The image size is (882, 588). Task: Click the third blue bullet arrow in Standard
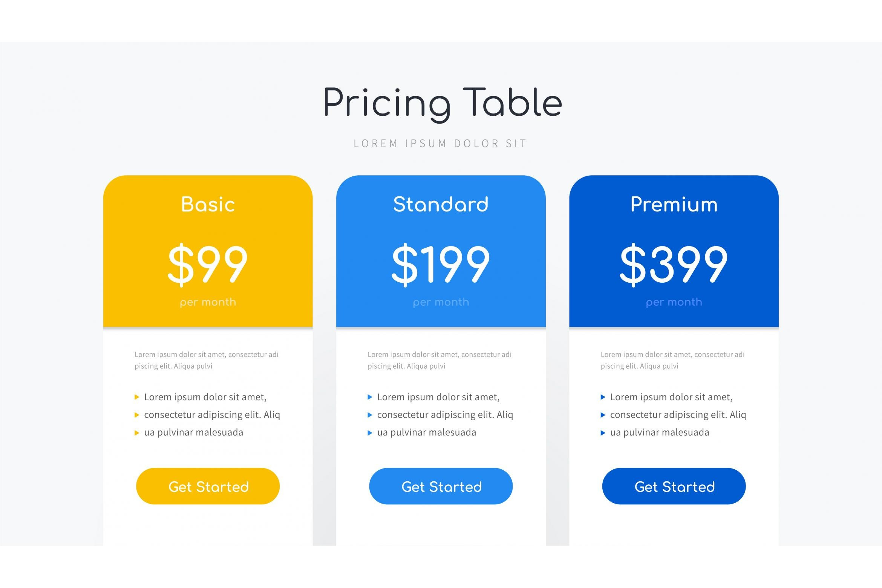[370, 433]
